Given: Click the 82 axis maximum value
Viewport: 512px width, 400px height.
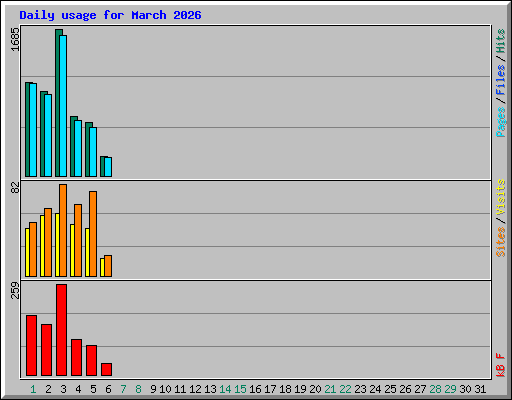Looking at the screenshot, I should pyautogui.click(x=15, y=188).
